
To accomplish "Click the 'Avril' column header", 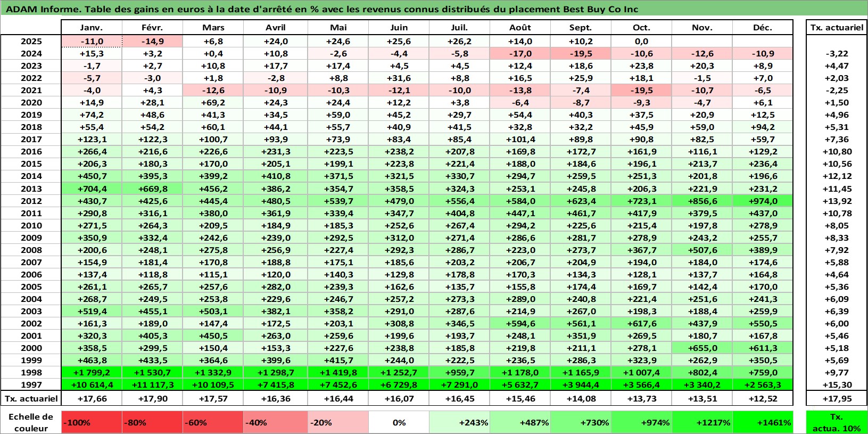I will click(276, 28).
